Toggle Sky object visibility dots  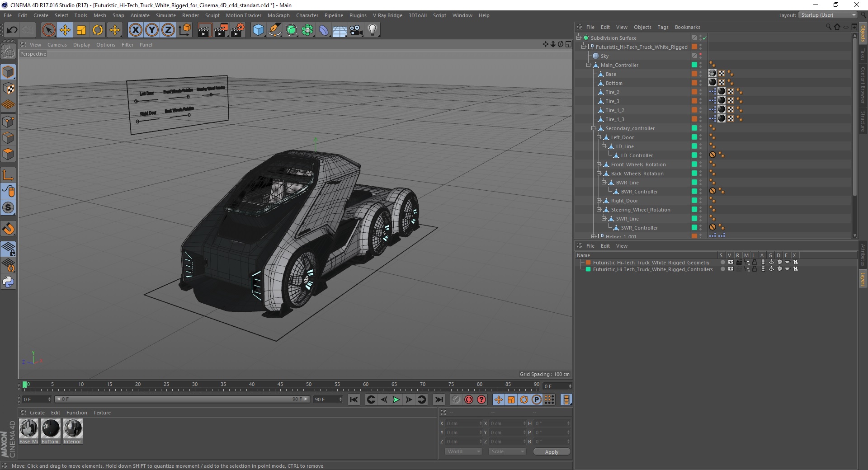701,56
